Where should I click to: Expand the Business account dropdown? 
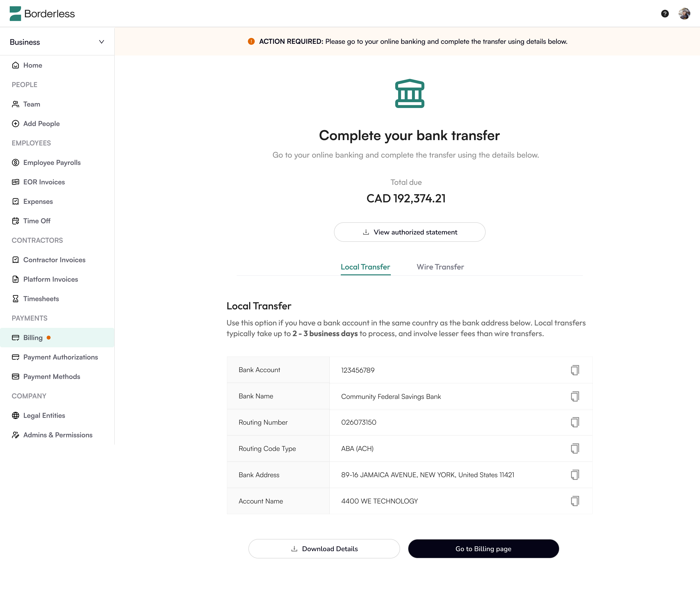click(x=57, y=42)
